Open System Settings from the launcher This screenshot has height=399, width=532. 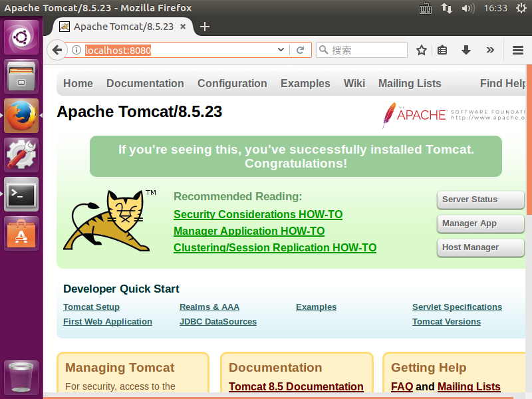[21, 155]
